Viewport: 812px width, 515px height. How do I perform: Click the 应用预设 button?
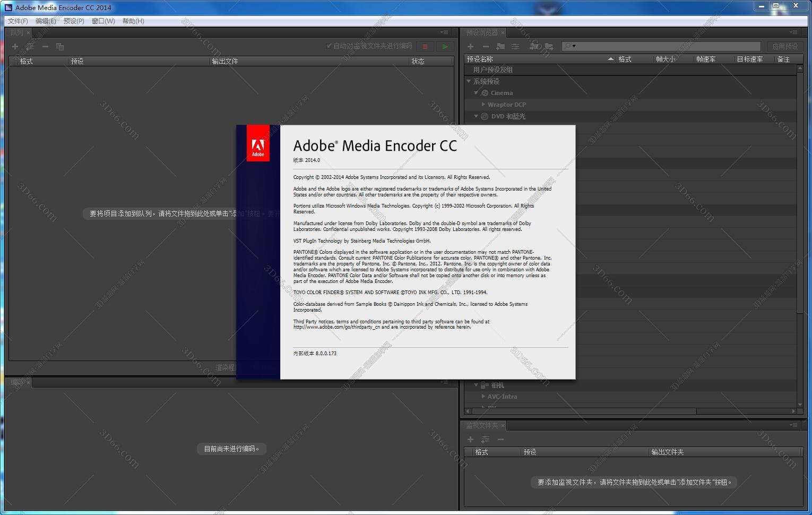784,47
